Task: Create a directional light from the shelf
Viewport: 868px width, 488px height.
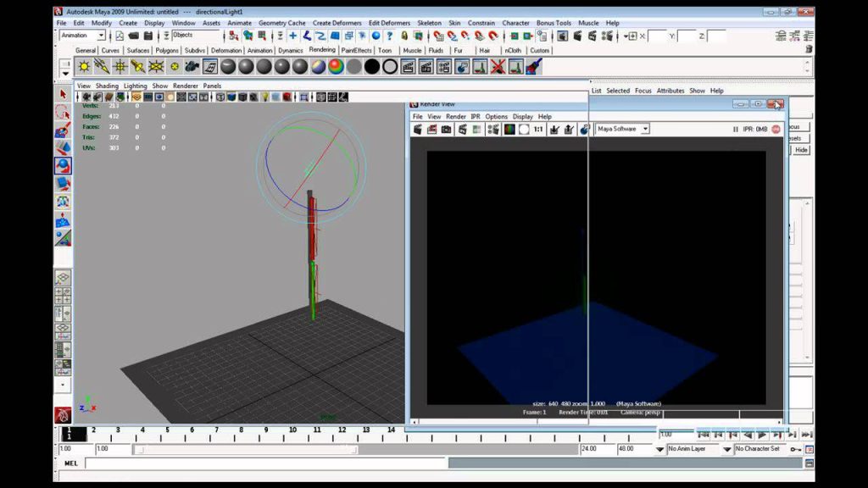Action: coord(102,67)
